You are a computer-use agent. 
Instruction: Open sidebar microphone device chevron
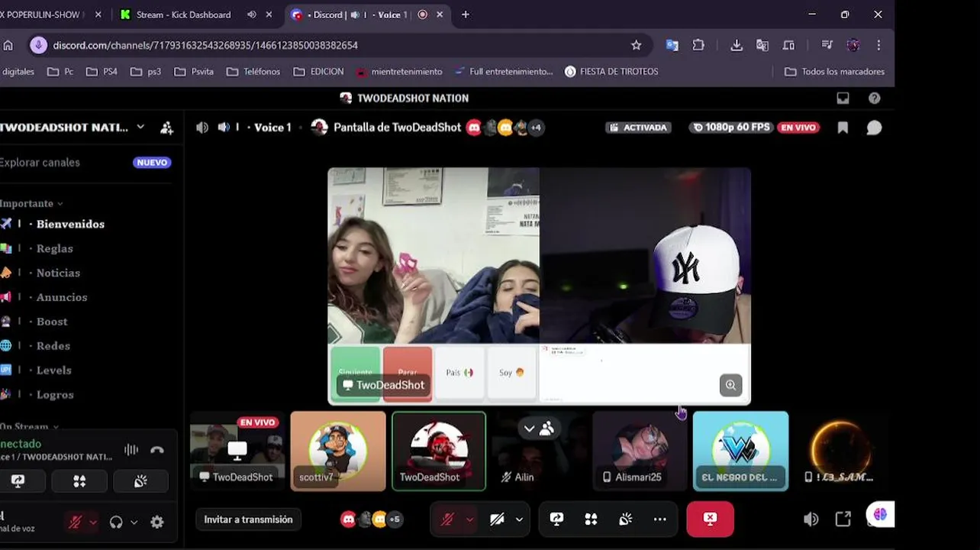pyautogui.click(x=92, y=522)
